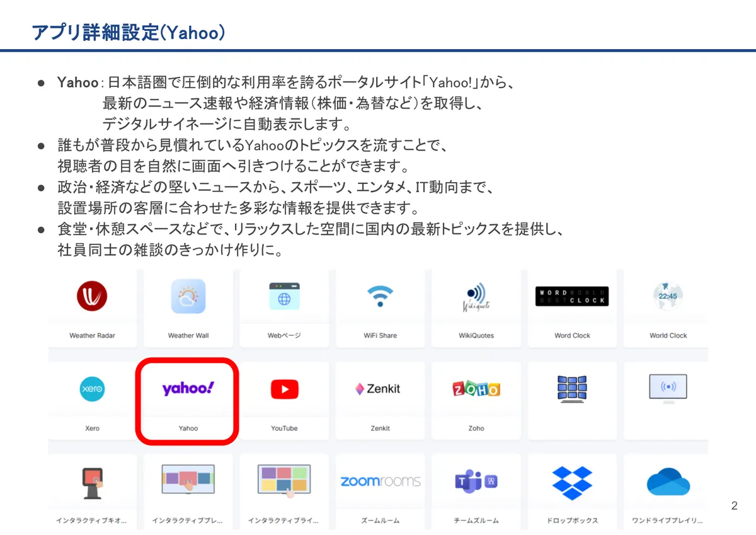Click the "Xero" label text
Screen dimensions: 756x535
92,429
